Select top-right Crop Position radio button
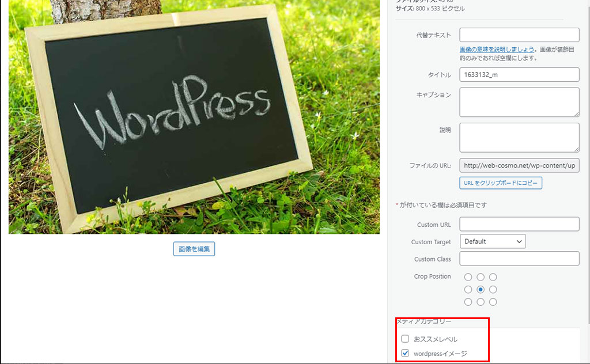 [x=493, y=277]
